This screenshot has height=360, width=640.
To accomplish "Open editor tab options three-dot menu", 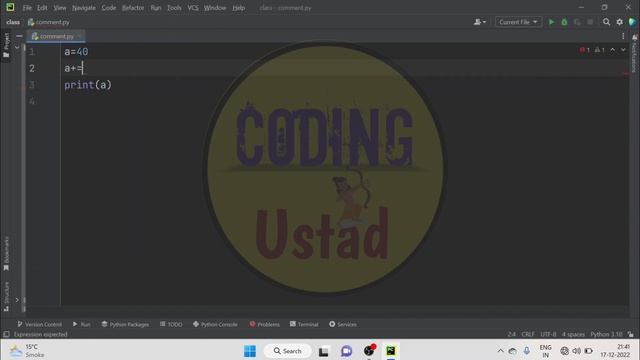I will click(x=623, y=36).
